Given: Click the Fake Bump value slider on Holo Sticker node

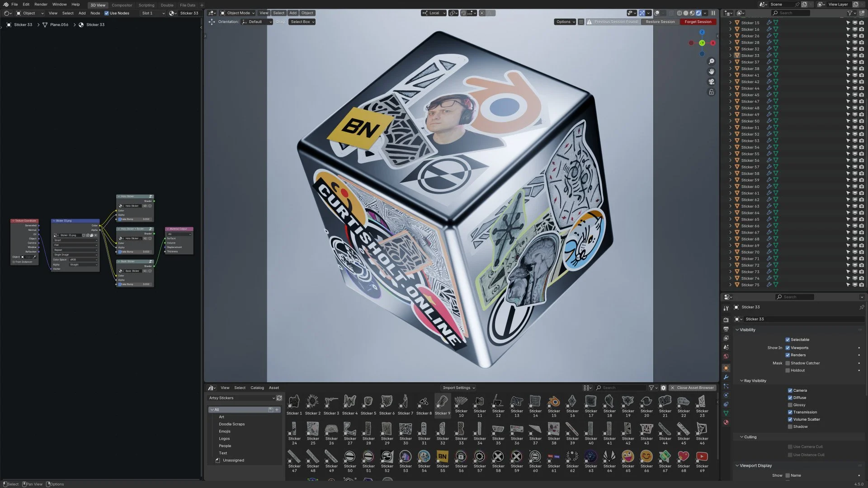Looking at the screenshot, I should [136, 219].
